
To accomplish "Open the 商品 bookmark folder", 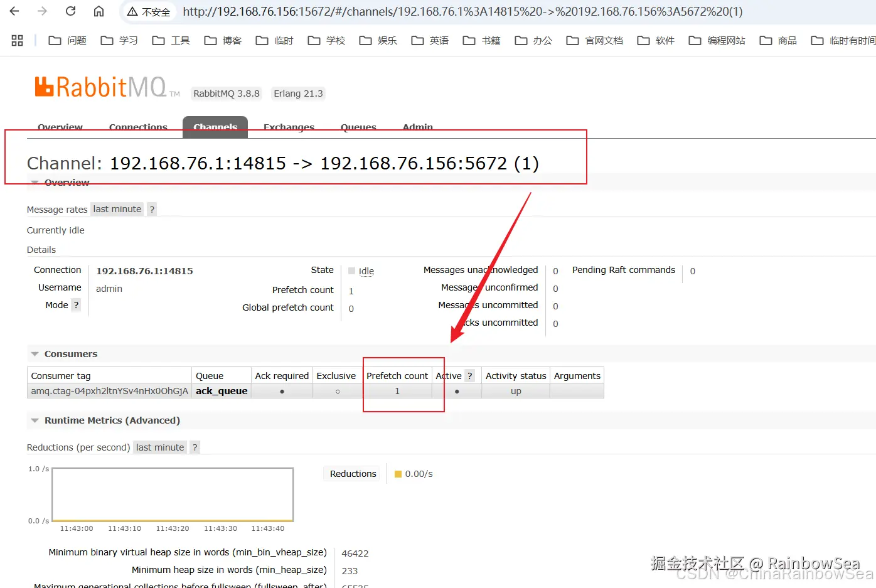I will (778, 40).
